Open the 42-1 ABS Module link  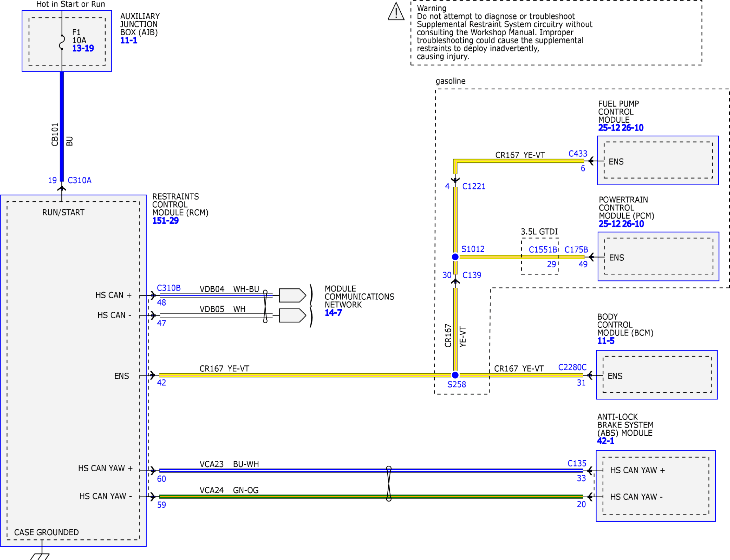(606, 441)
